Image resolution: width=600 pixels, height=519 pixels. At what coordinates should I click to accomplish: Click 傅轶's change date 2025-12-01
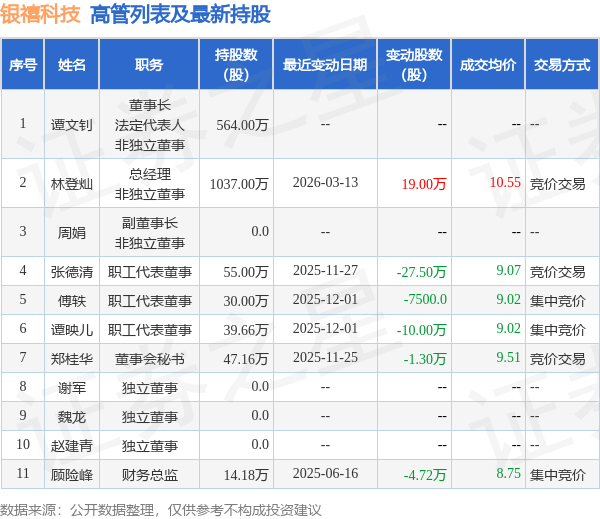coord(325,299)
